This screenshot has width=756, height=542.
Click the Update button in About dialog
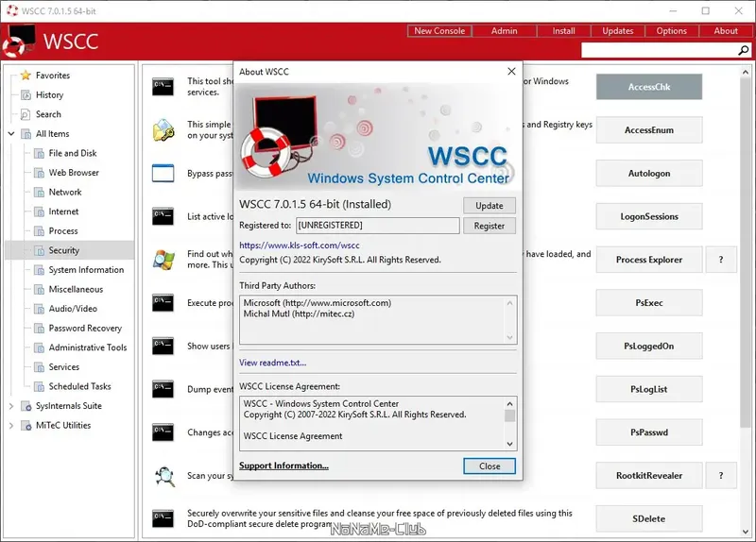point(490,206)
